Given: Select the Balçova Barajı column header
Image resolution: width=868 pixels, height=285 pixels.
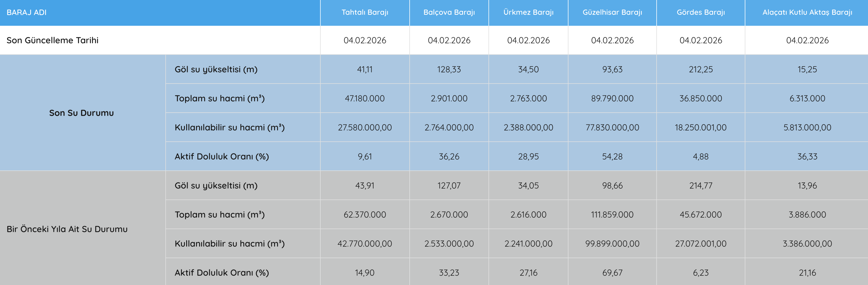Looking at the screenshot, I should 449,13.
